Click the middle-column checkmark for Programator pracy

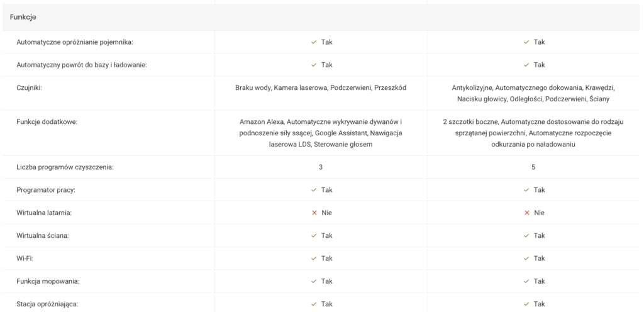(313, 190)
